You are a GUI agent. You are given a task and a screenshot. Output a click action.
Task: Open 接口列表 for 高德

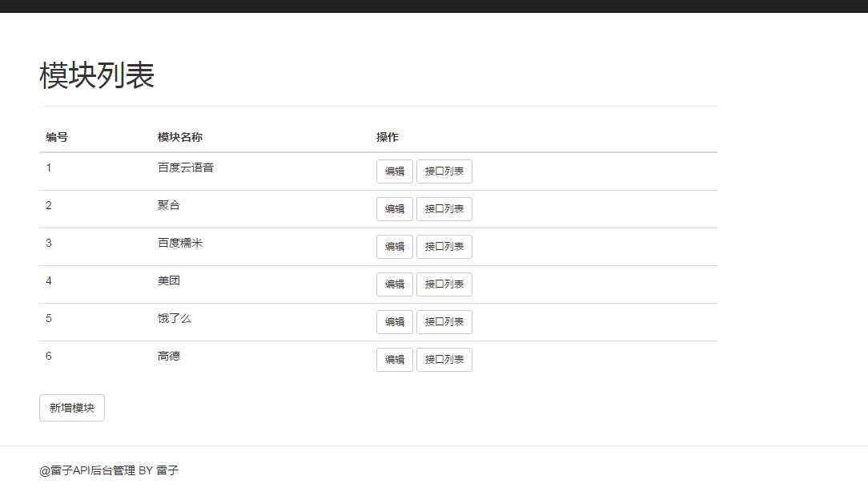444,360
